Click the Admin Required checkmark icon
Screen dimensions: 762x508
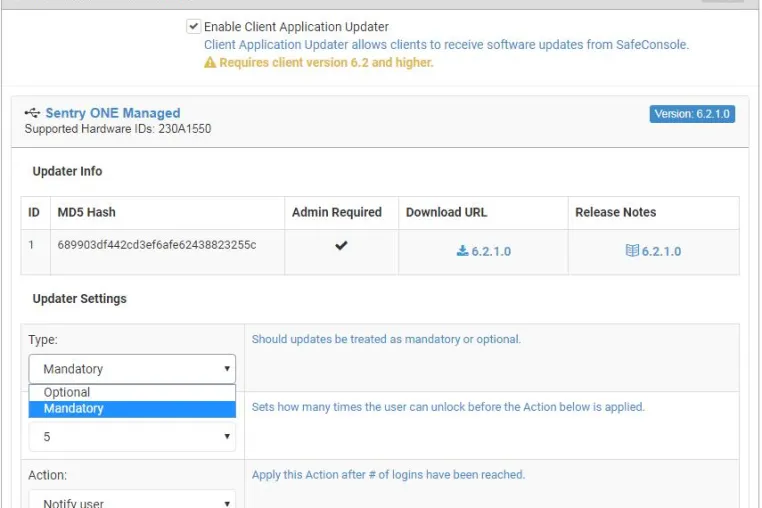[341, 245]
